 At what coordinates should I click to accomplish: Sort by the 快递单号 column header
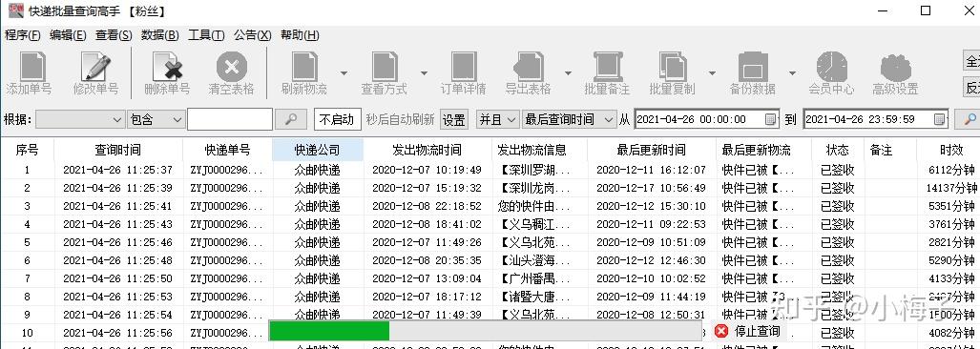tap(227, 150)
